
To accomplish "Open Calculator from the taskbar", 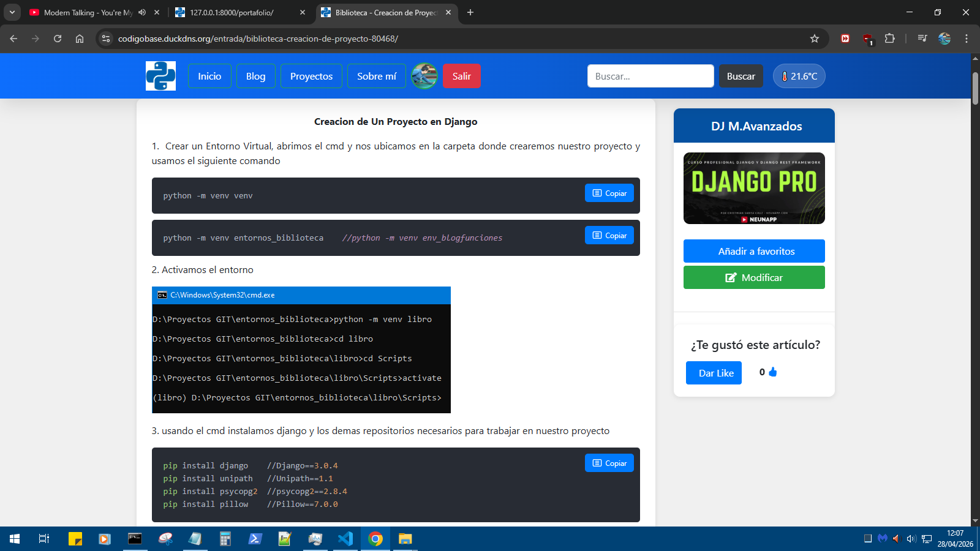I will (225, 539).
